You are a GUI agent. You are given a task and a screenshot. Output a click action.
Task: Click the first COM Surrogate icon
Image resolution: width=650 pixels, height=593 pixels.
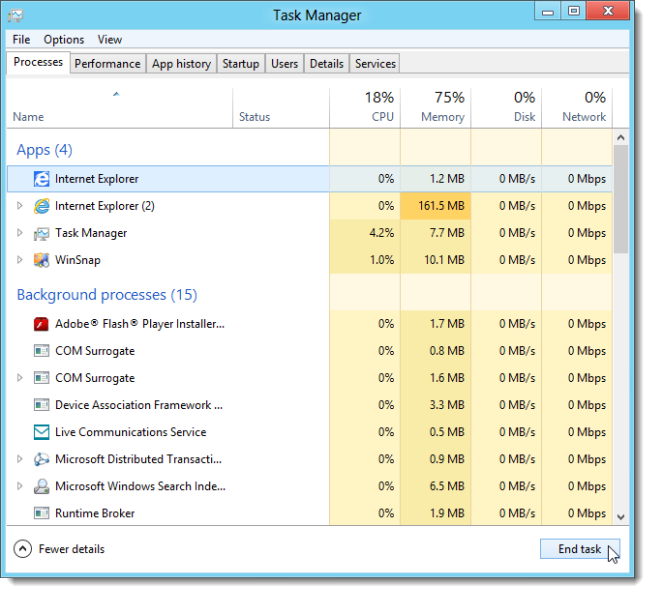41,351
